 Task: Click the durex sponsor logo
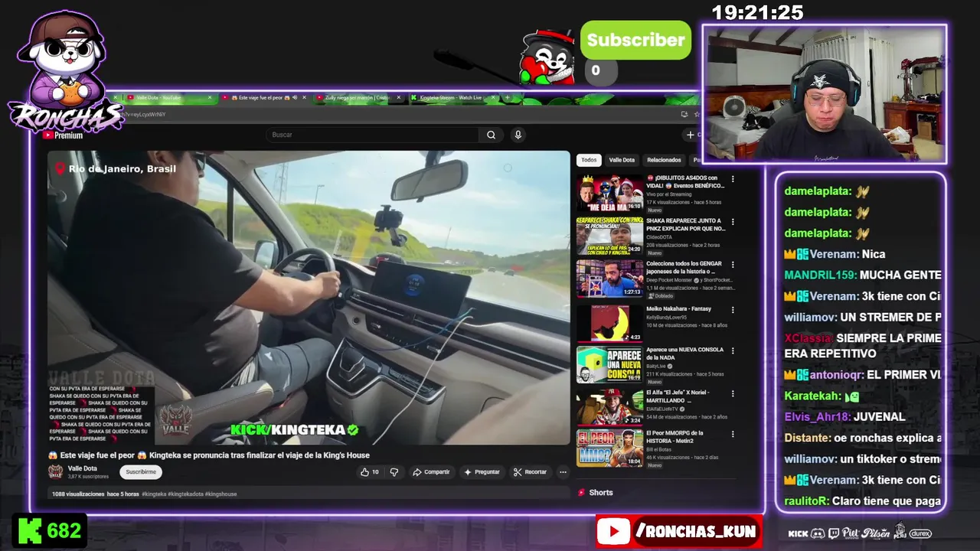920,533
